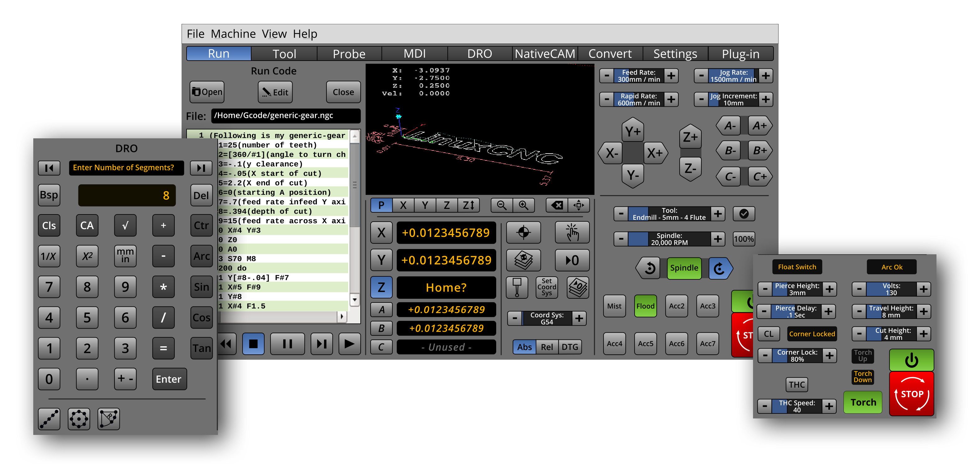Click the touch-off hand pointer icon

tap(572, 233)
